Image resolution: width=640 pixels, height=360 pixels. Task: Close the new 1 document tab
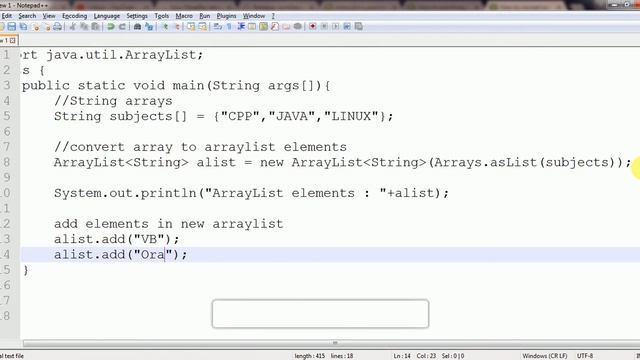[x=13, y=40]
